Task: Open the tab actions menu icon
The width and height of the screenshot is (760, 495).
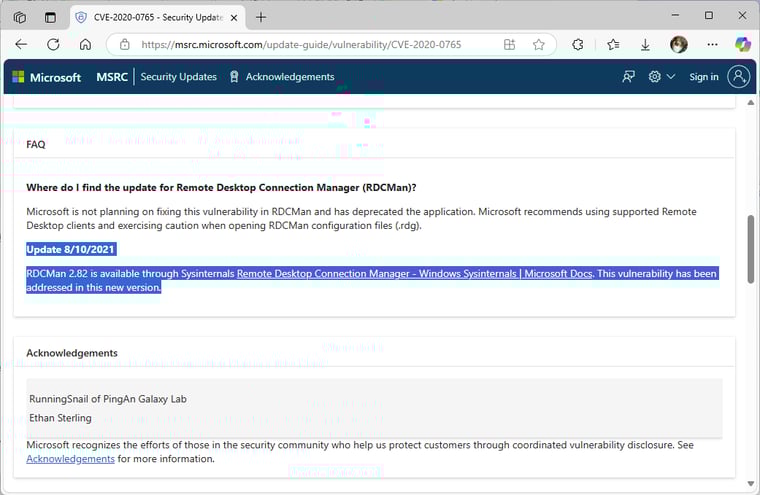Action: click(50, 17)
